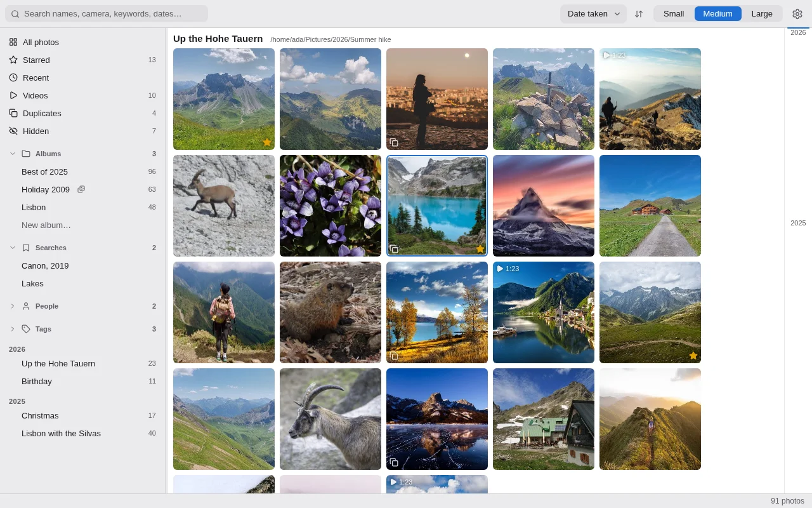Collapse the Searches section
The height and width of the screenshot is (508, 812).
(13, 248)
